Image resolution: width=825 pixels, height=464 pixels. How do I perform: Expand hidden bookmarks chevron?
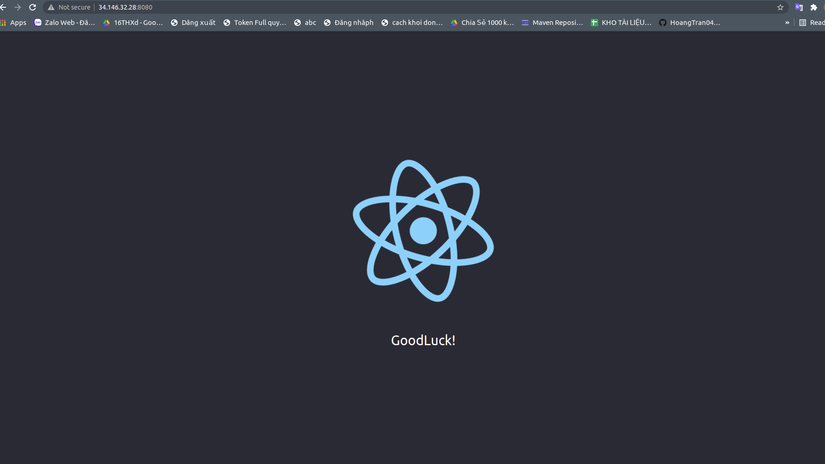pos(787,23)
